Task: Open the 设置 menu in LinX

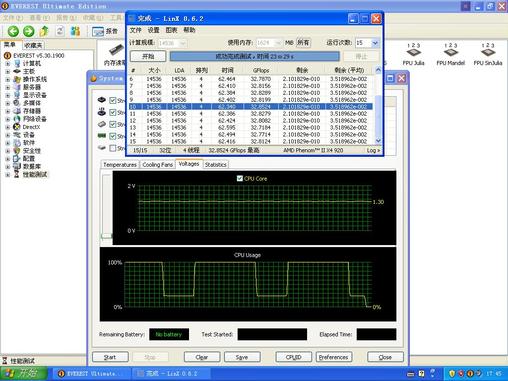Action: click(x=153, y=30)
